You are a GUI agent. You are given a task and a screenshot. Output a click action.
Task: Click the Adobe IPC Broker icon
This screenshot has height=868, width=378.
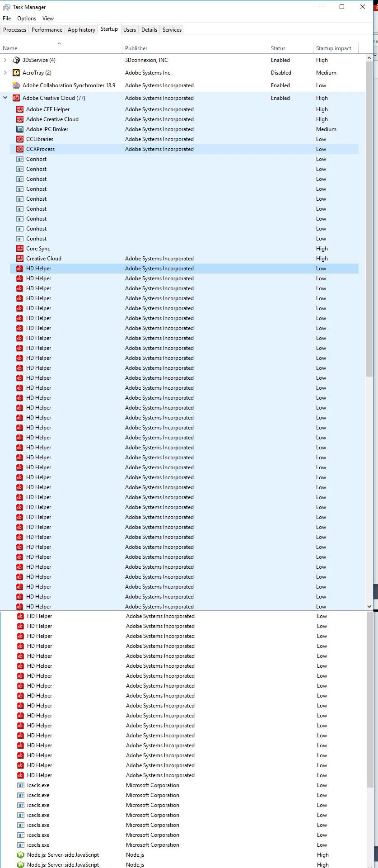[20, 129]
